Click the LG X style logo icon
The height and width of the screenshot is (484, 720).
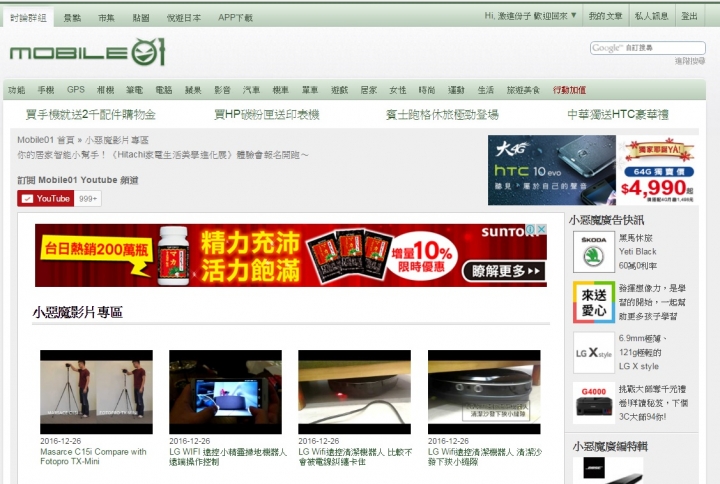tap(593, 353)
